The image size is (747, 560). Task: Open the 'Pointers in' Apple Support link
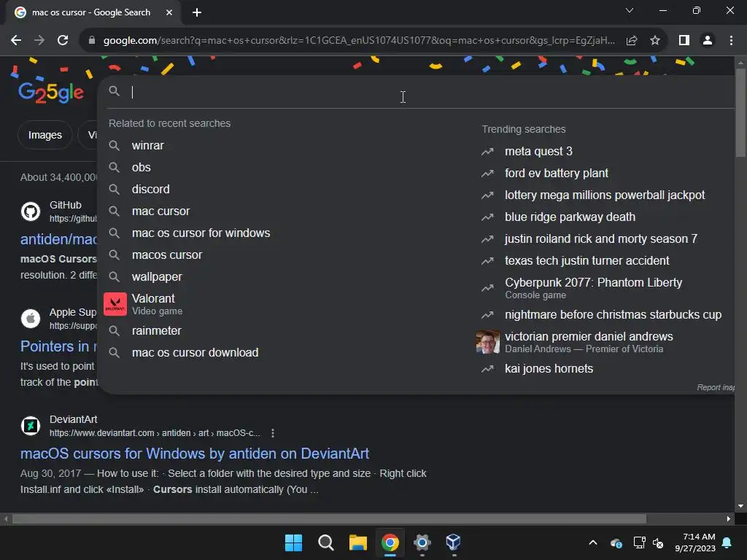tap(58, 346)
